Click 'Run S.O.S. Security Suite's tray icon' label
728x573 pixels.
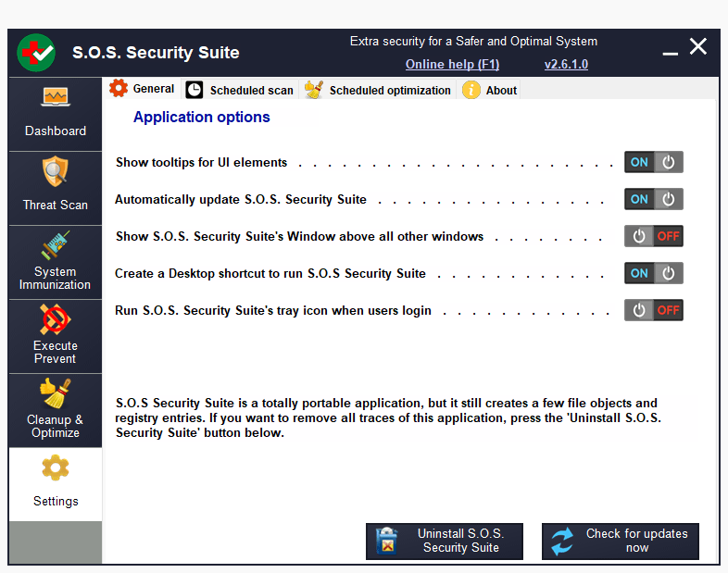[x=273, y=310]
